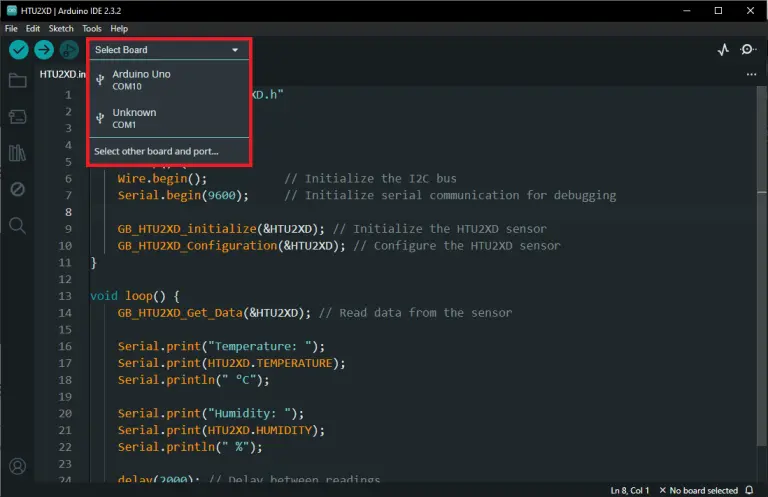Click GB_HTU2XD_Get_Data call on line 14

(x=214, y=312)
